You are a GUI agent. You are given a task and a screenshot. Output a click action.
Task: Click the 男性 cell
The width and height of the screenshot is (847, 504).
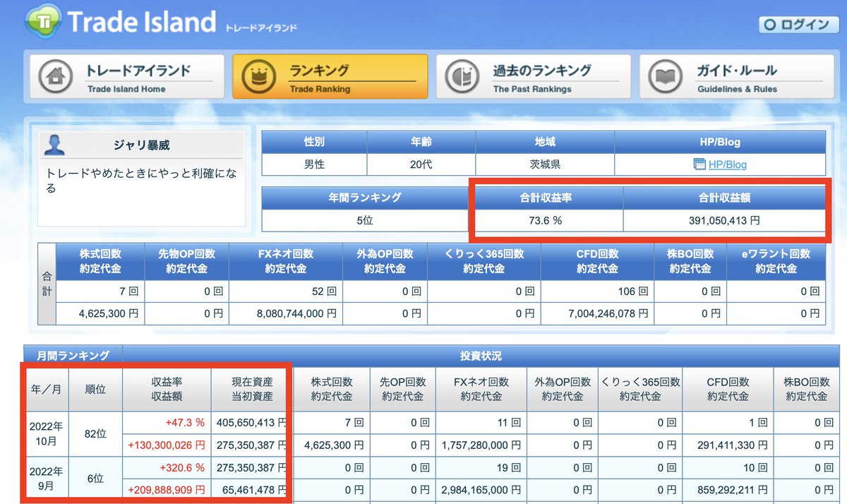(314, 164)
